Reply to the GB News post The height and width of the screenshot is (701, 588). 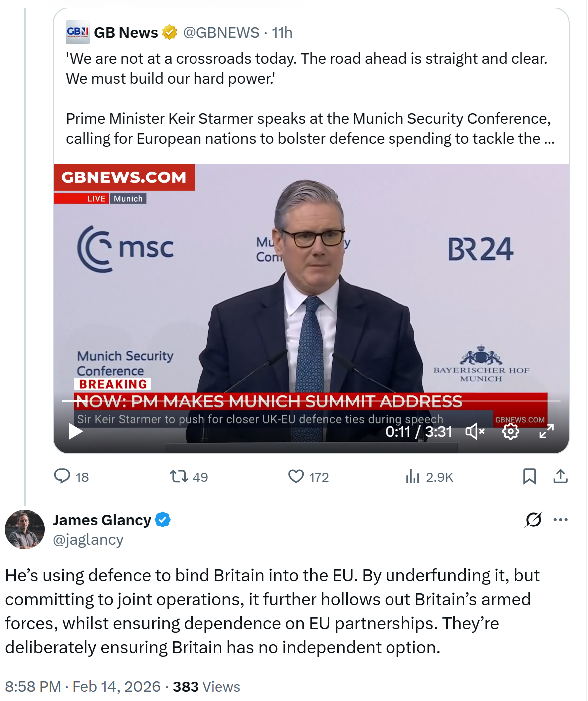(x=62, y=476)
